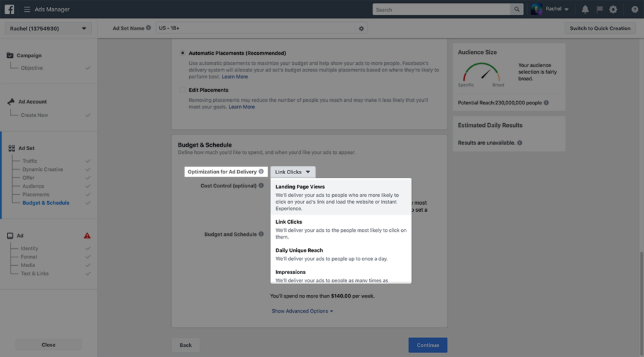
Task: Open the Rachel account selector dropdown
Action: point(48,28)
